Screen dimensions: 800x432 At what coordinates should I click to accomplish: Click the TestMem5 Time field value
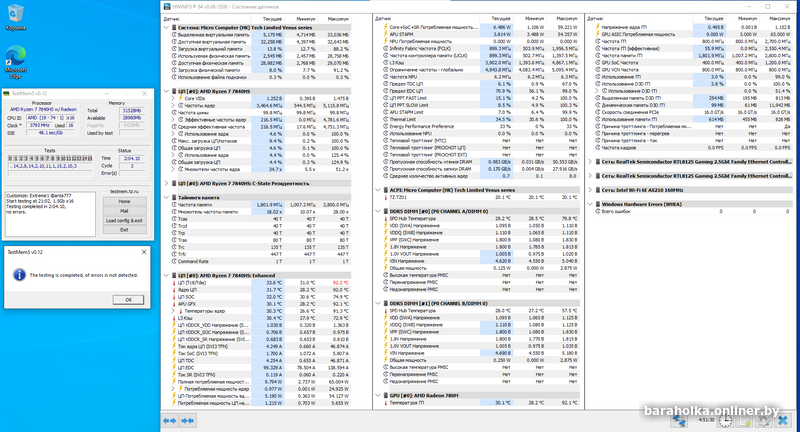132,159
